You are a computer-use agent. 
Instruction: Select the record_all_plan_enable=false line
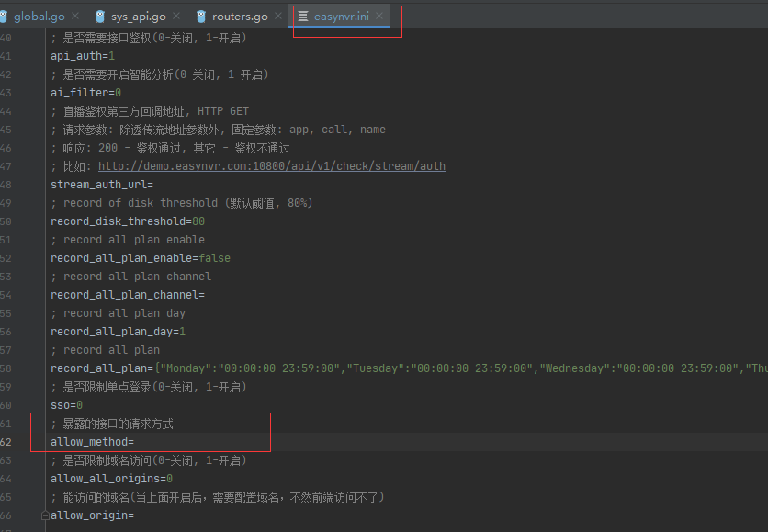(140, 258)
